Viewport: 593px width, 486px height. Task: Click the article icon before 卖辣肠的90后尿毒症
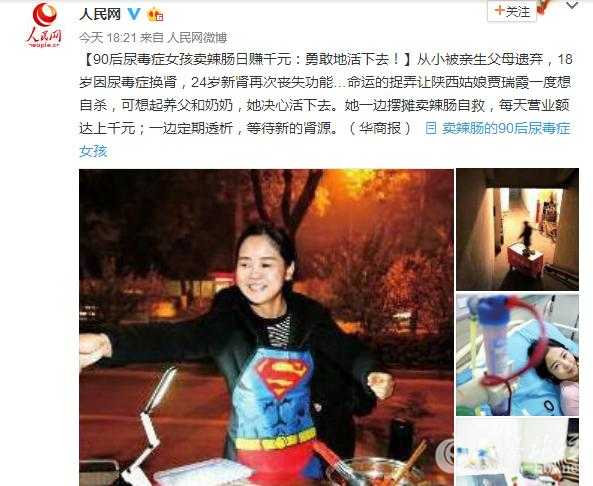[431, 129]
